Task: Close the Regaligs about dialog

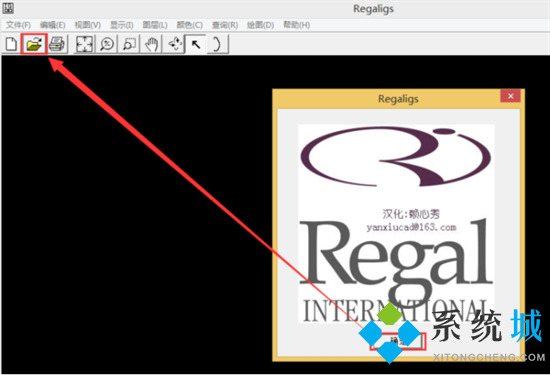Action: coord(510,96)
